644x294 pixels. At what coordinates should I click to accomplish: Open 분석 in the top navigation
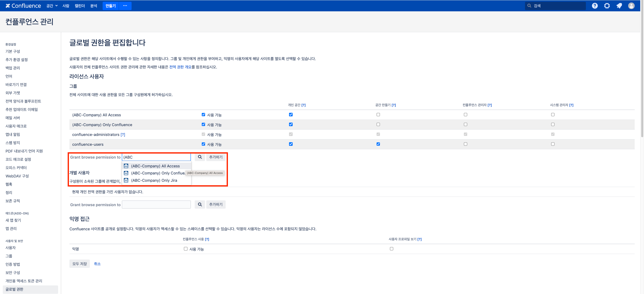click(x=94, y=6)
